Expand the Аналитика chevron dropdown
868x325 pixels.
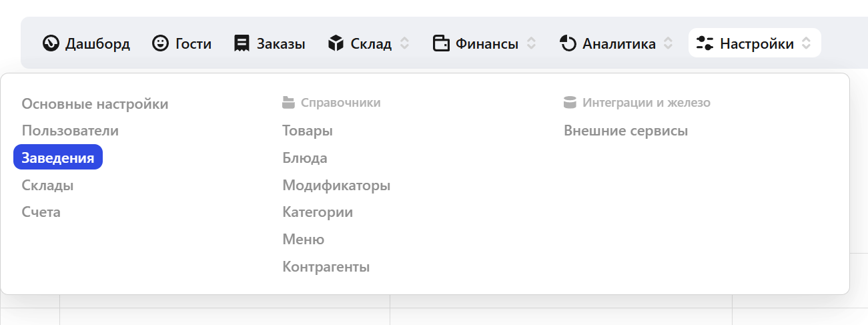pyautogui.click(x=669, y=44)
